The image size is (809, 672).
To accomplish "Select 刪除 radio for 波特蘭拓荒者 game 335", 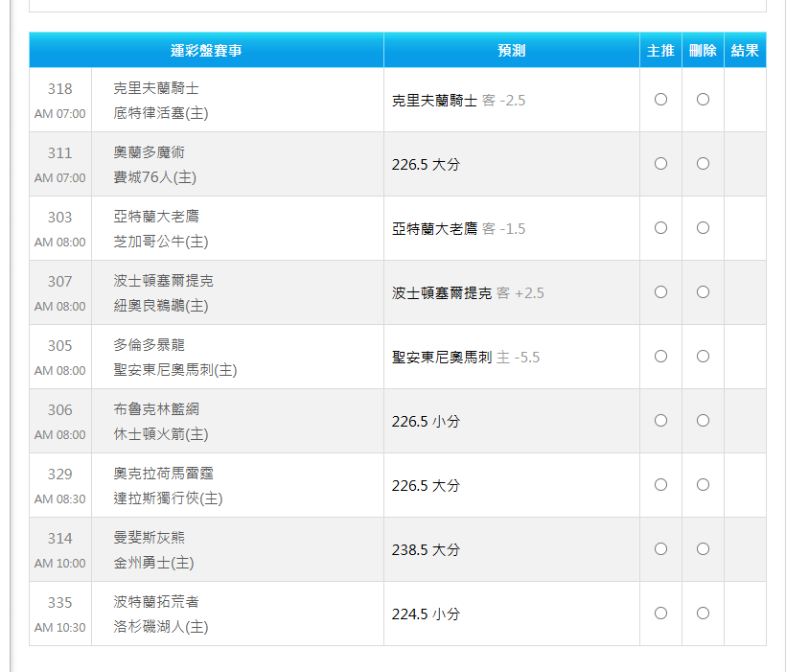I will point(703,614).
